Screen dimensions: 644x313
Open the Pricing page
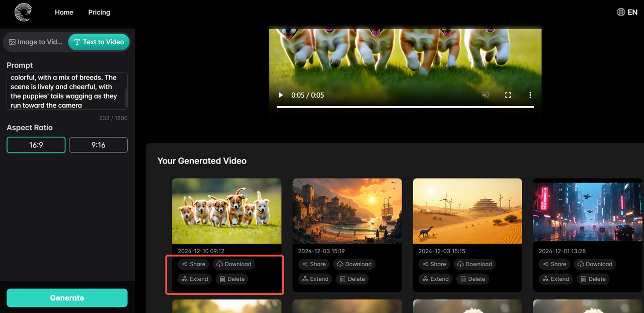[x=99, y=12]
